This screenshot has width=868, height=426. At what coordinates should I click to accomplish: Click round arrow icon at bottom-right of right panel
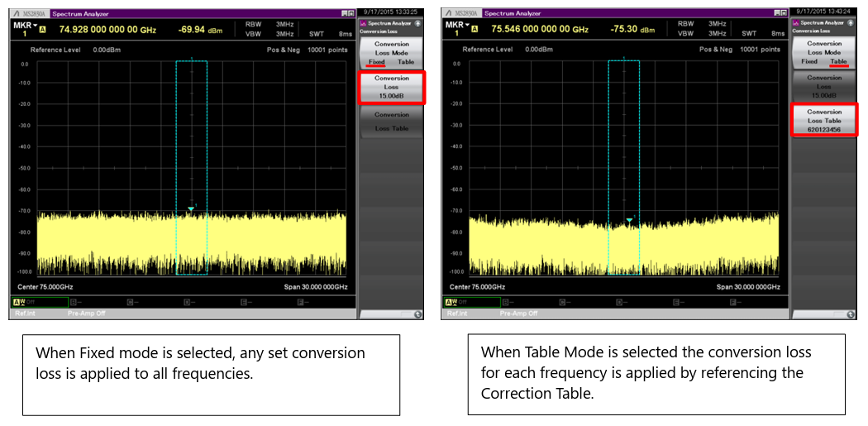click(851, 314)
